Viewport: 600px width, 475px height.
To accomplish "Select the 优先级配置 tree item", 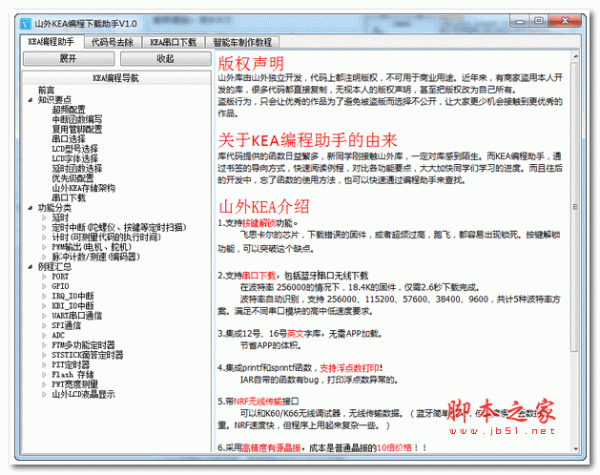I will point(73,178).
